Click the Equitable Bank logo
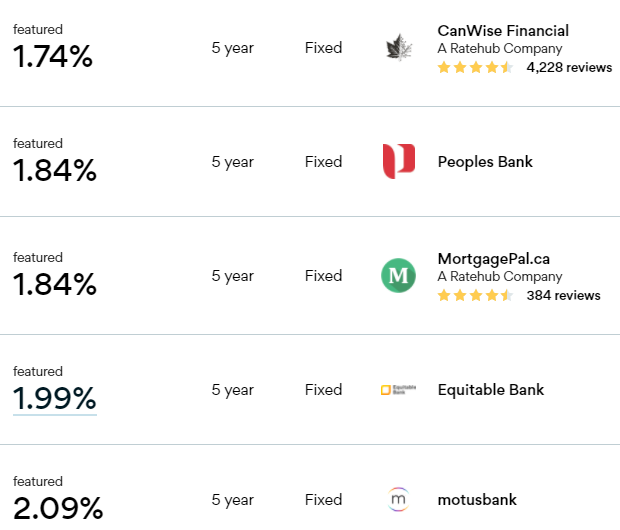The width and height of the screenshot is (620, 530). (398, 390)
